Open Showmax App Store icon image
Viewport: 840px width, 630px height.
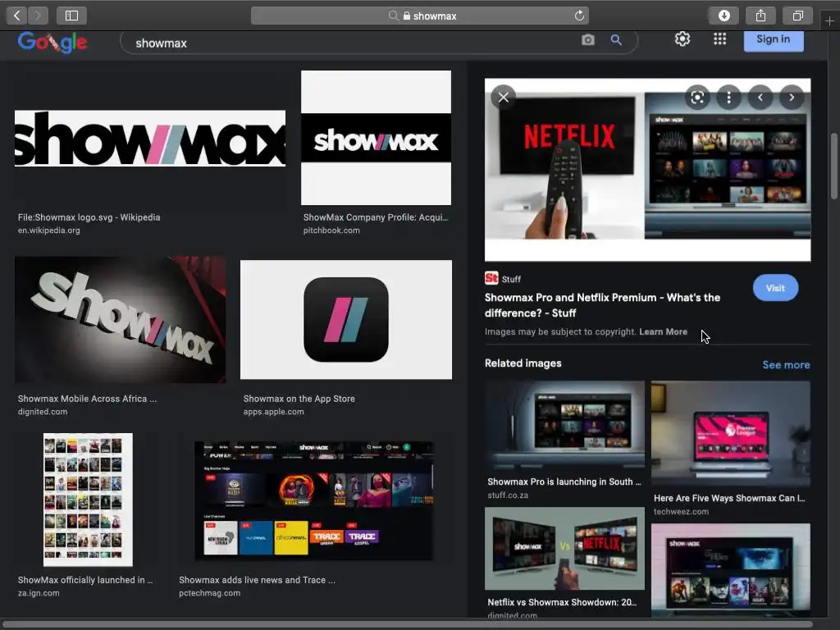tap(346, 320)
